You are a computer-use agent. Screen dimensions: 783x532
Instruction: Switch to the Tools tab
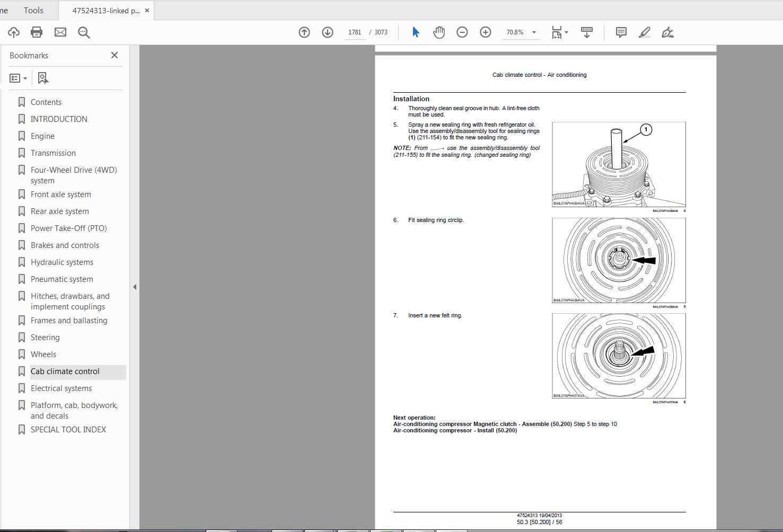pos(33,10)
